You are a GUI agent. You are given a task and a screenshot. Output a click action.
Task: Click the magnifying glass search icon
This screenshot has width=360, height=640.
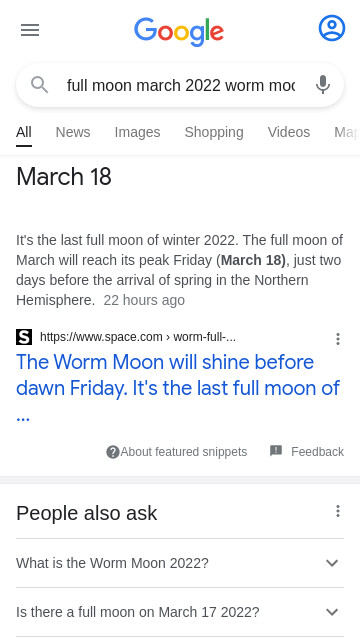[40, 85]
